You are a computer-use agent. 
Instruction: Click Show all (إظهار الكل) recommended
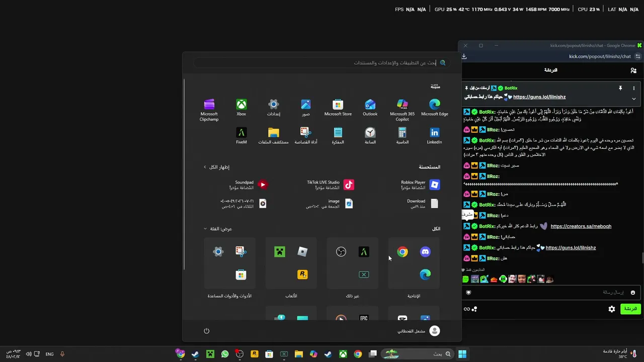216,167
